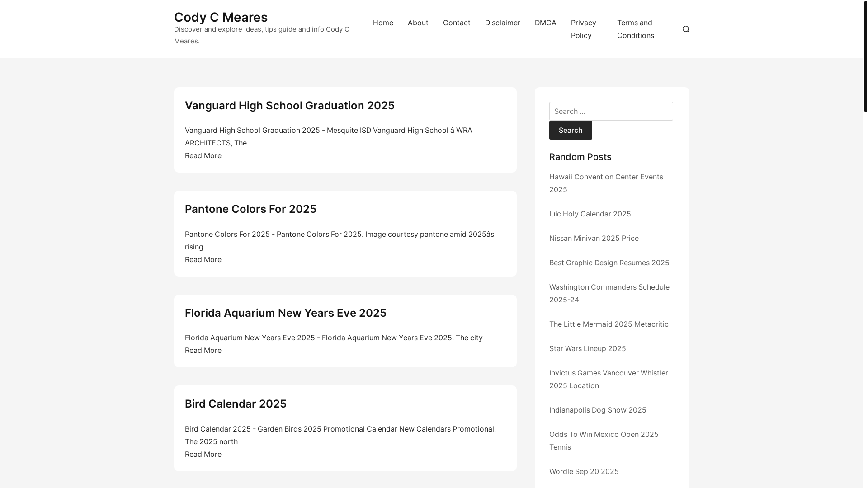Click the Random Posts sidebar heading

[580, 157]
